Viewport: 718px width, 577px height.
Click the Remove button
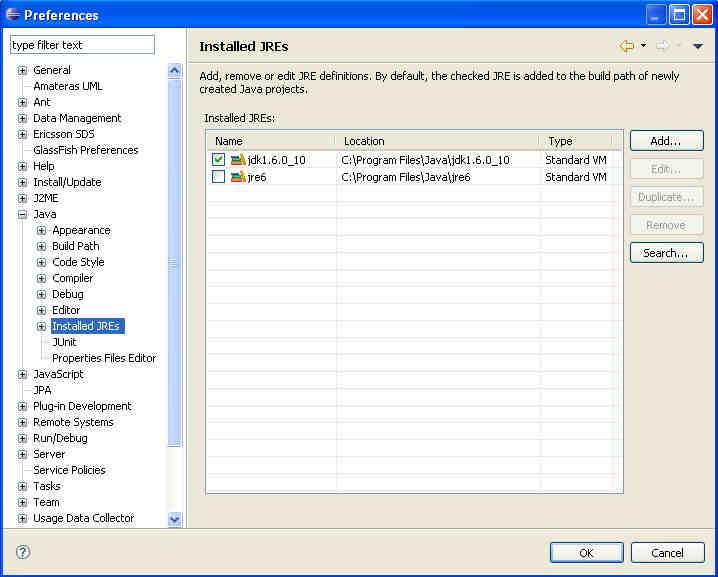click(667, 225)
